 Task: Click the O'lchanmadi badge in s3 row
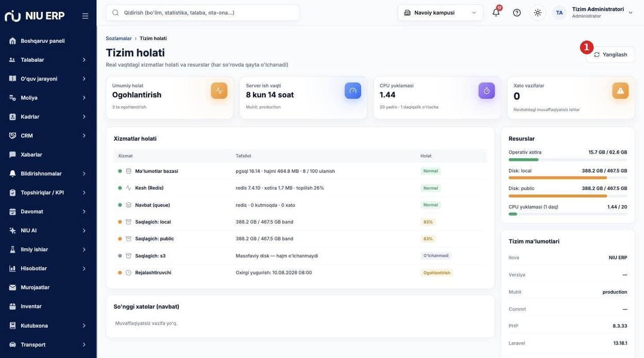click(x=436, y=255)
